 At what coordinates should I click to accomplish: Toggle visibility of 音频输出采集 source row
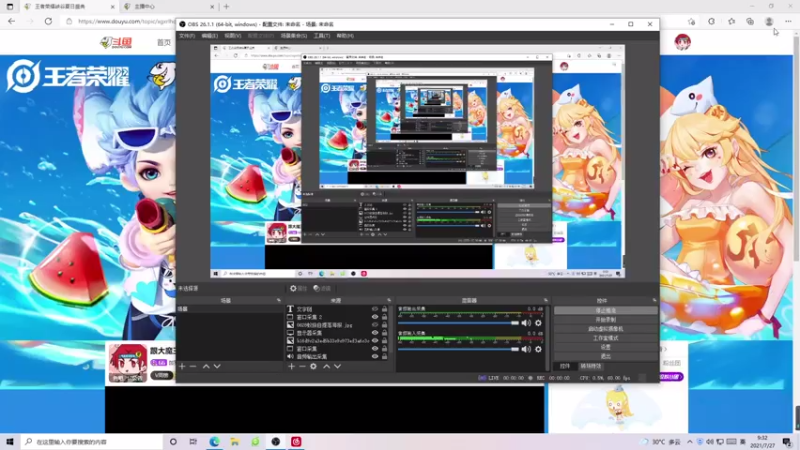click(375, 356)
